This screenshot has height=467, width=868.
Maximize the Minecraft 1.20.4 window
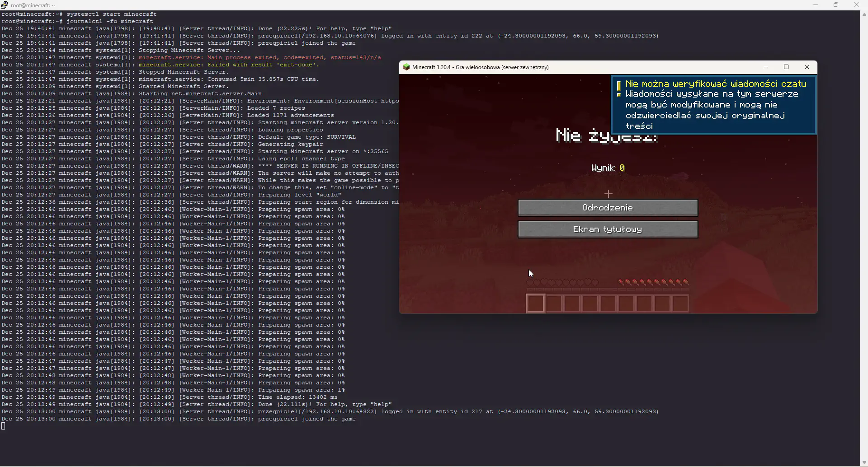click(x=786, y=67)
